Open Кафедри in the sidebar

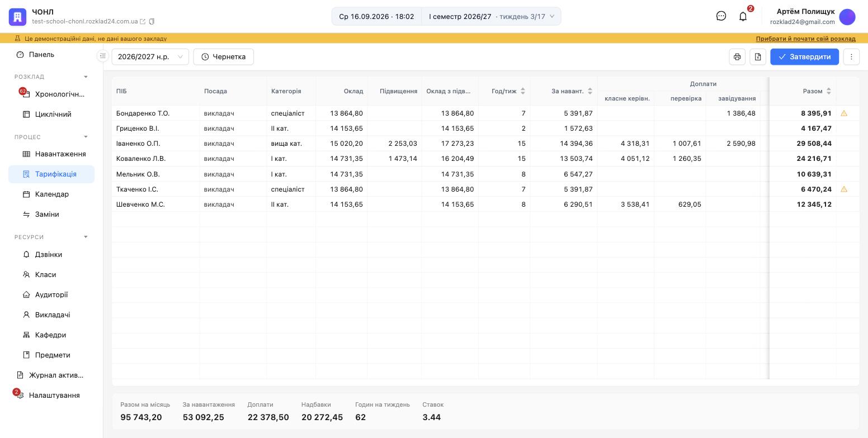51,335
